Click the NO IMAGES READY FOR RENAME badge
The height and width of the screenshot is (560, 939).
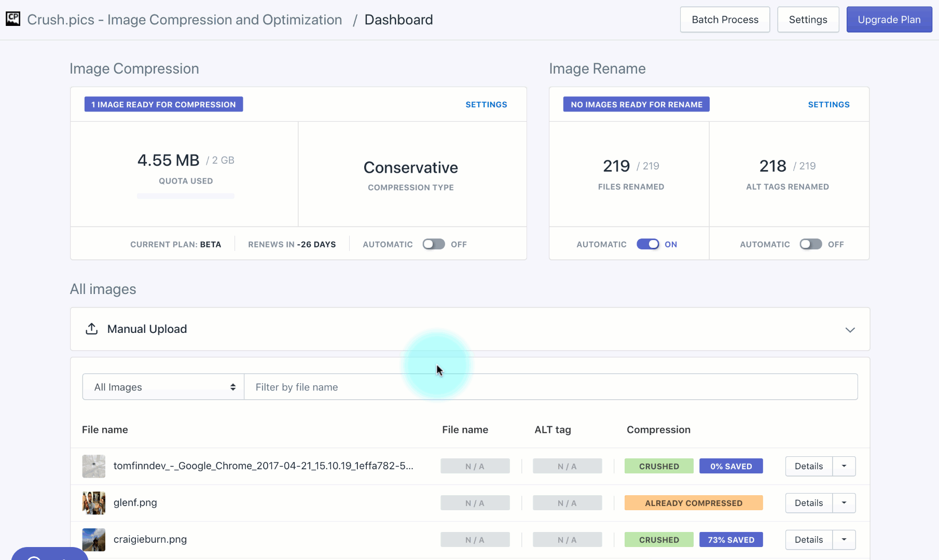point(637,104)
